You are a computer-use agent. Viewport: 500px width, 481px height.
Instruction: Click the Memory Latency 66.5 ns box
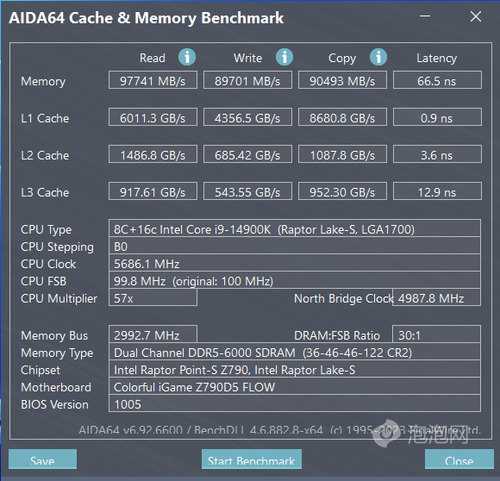437,80
